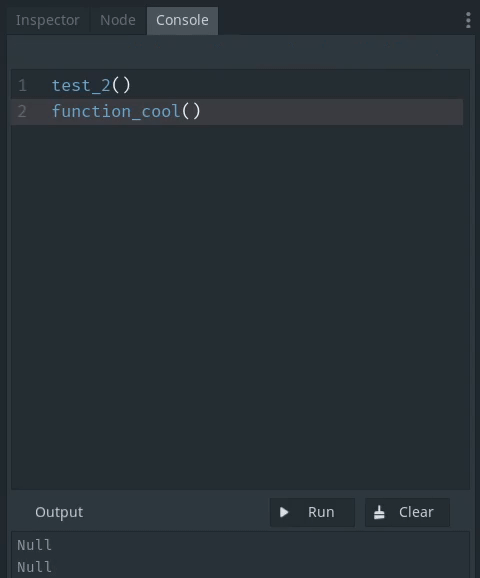This screenshot has height=578, width=480.
Task: Clear the output using Clear text
Action: pos(416,512)
